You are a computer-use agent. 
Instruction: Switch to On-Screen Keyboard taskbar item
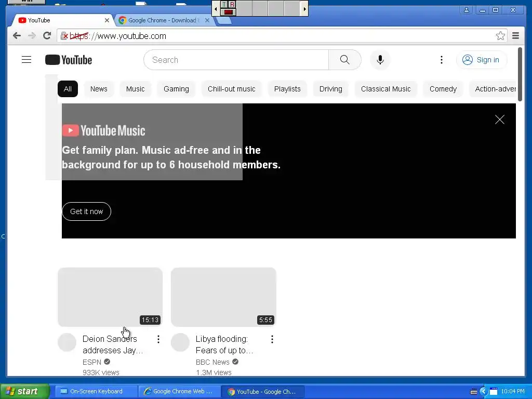pos(96,391)
